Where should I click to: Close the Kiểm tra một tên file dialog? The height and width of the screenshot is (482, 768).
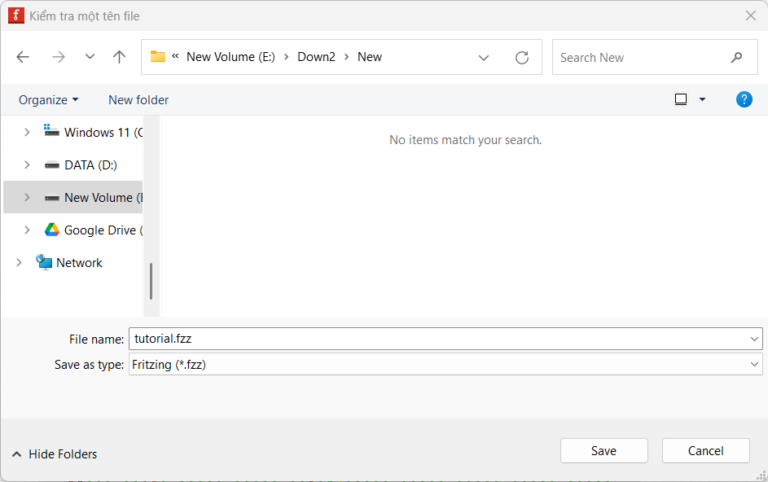click(750, 16)
